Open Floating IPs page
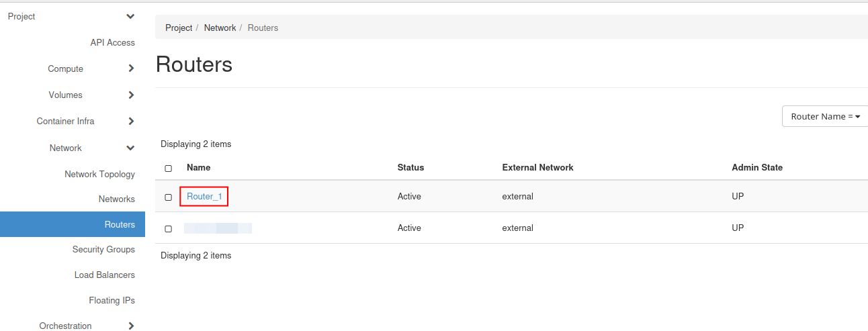 pyautogui.click(x=112, y=300)
